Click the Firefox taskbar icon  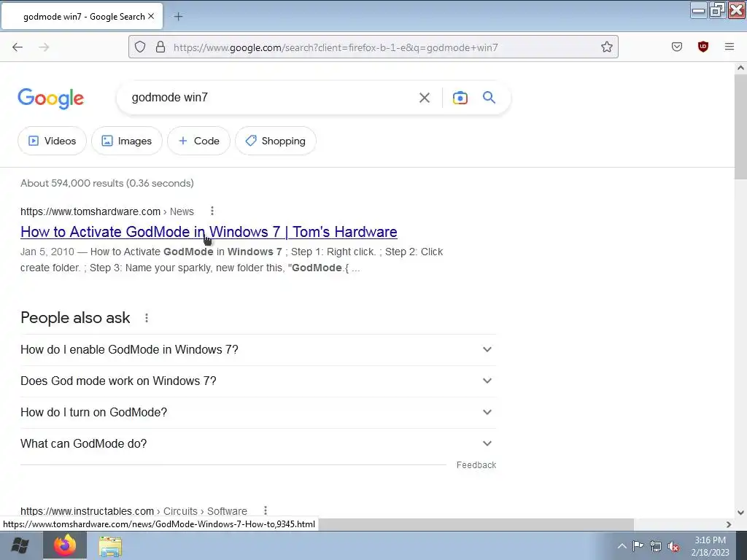click(x=65, y=545)
